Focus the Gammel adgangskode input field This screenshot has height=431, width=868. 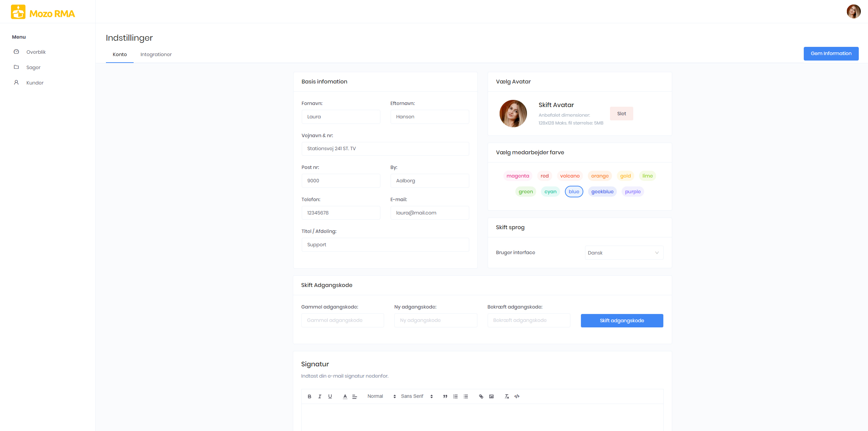(342, 321)
